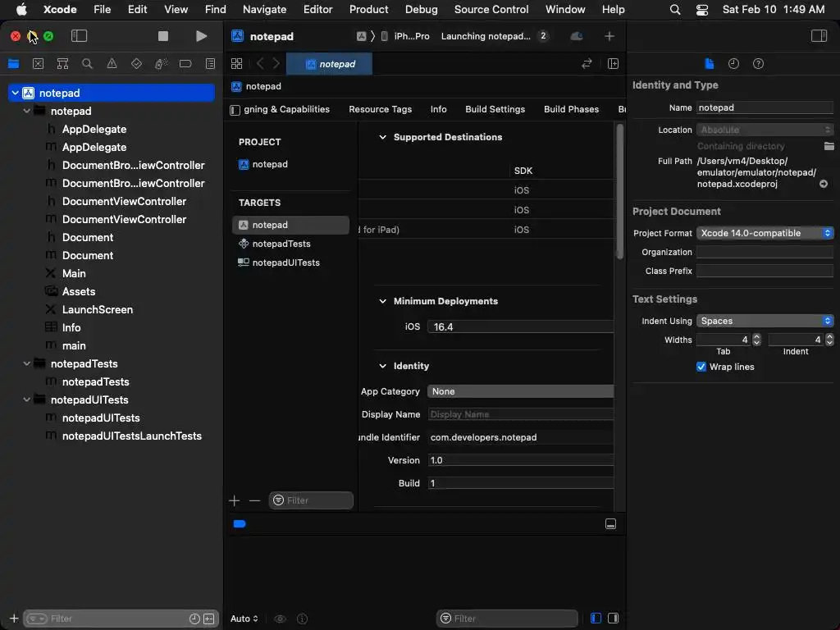Open the Report navigator
The height and width of the screenshot is (630, 840).
[x=211, y=64]
